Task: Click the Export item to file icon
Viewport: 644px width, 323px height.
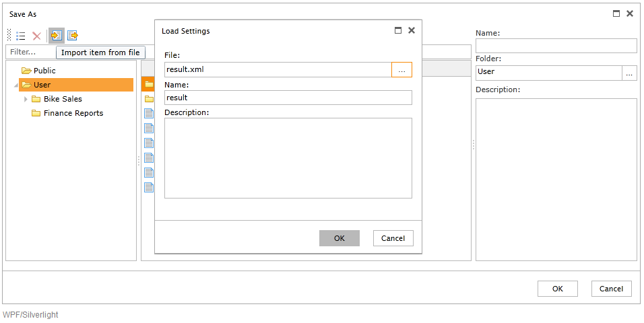Action: click(x=73, y=36)
